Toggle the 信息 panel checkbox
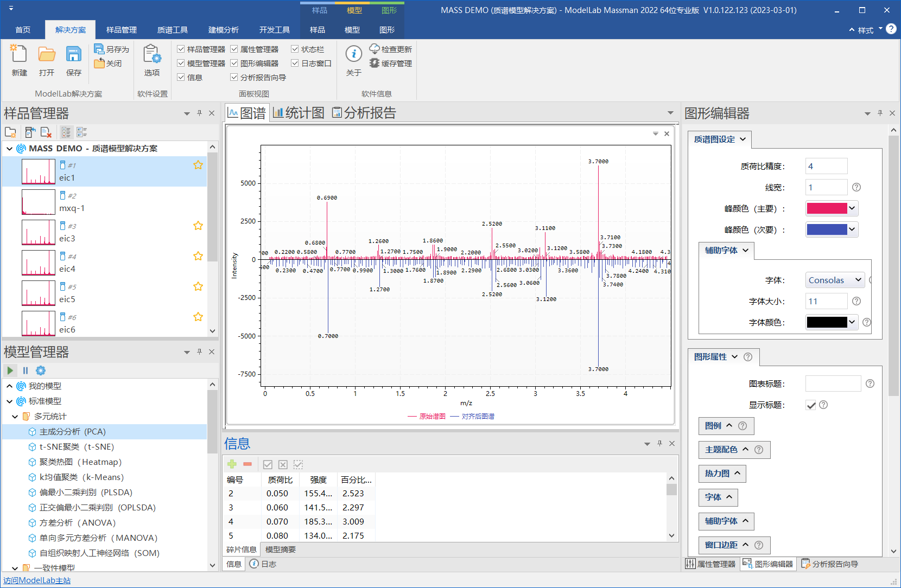 [181, 78]
